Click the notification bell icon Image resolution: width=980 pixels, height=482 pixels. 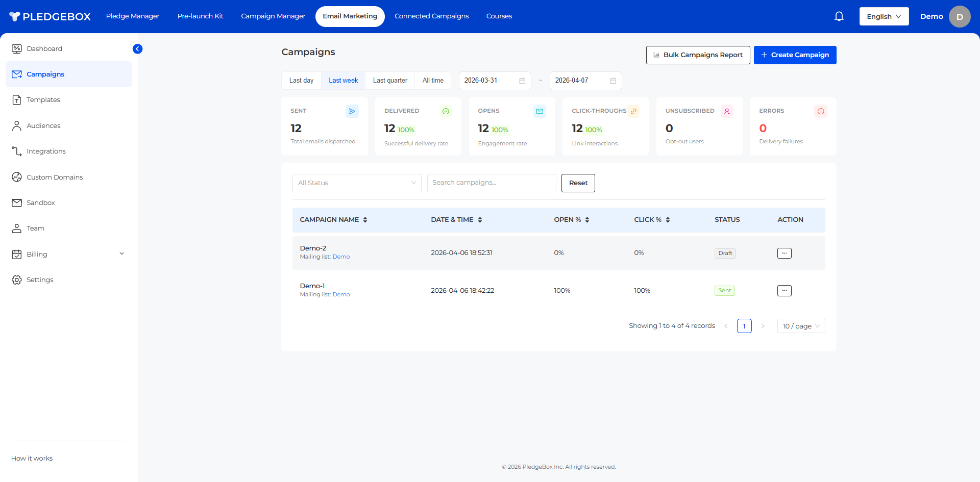coord(839,16)
